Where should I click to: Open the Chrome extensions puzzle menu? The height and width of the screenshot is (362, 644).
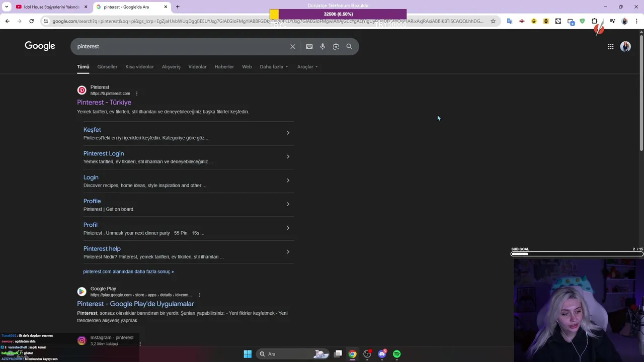point(595,21)
